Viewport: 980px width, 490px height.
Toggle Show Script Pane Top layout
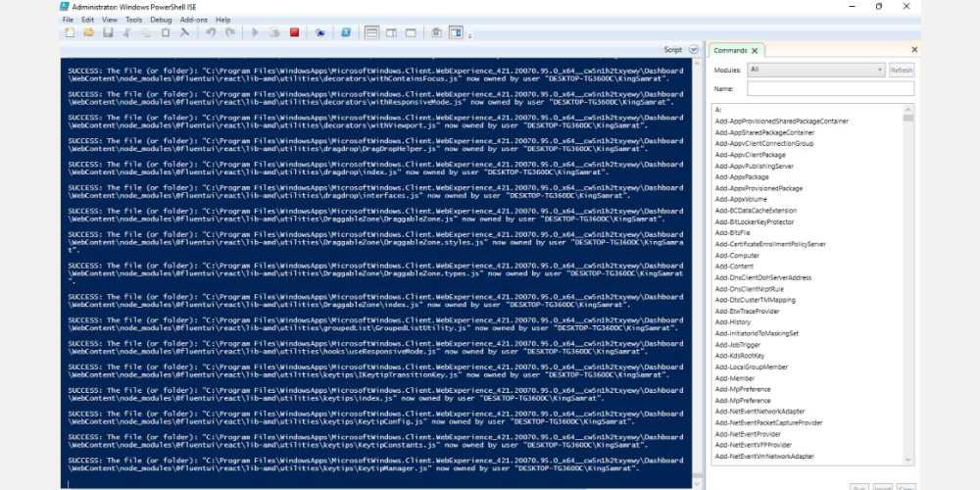point(372,32)
